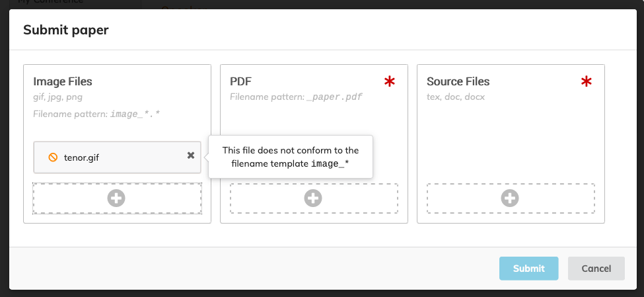Click the image_* code in the tooltip

(330, 164)
